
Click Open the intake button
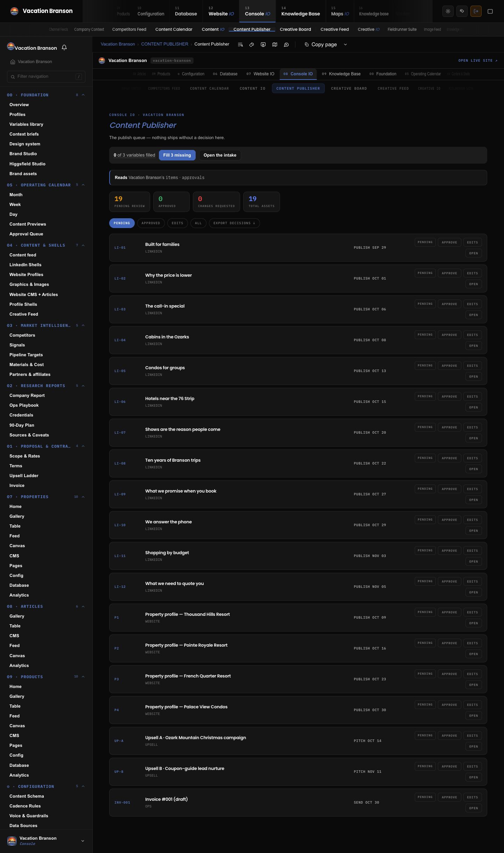tap(220, 155)
